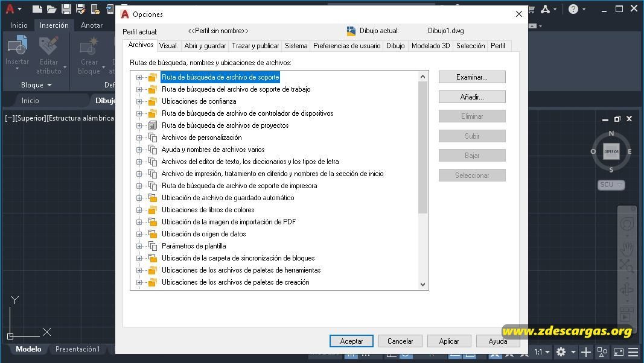Click the Cancelar button

pyautogui.click(x=400, y=341)
